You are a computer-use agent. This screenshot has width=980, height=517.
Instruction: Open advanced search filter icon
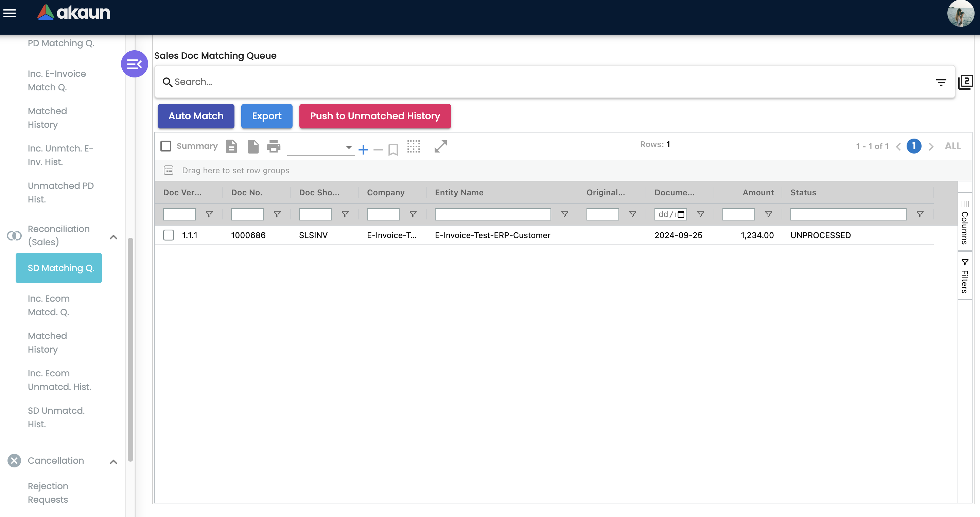(941, 82)
